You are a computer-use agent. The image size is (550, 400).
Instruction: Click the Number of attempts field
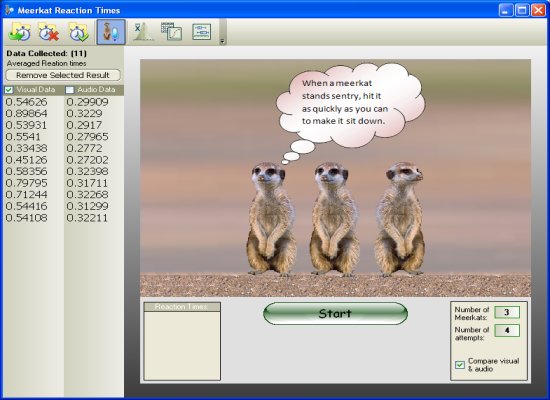pyautogui.click(x=507, y=330)
